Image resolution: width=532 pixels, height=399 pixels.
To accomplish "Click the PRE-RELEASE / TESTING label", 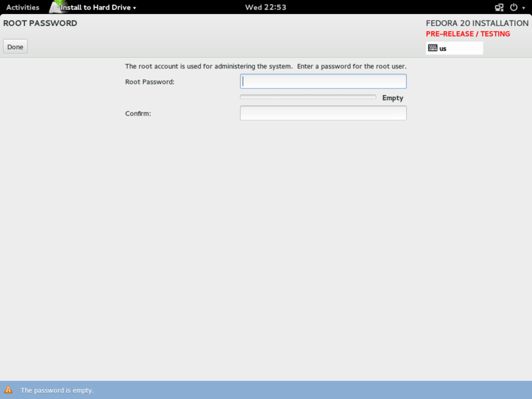I will [468, 33].
